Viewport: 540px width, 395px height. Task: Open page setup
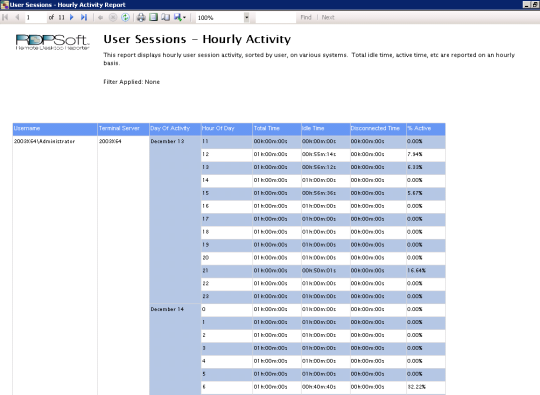click(x=166, y=17)
